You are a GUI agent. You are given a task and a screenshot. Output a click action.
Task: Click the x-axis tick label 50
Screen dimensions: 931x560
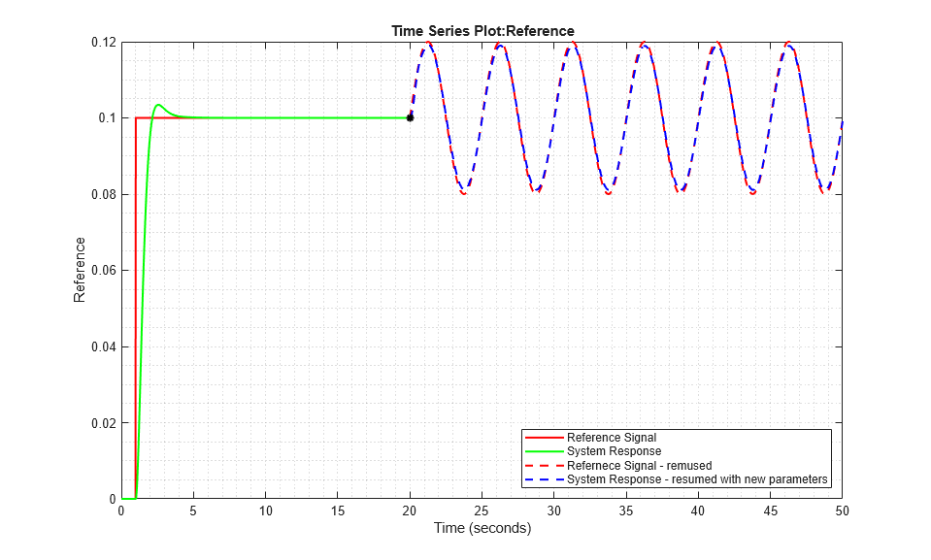(843, 511)
